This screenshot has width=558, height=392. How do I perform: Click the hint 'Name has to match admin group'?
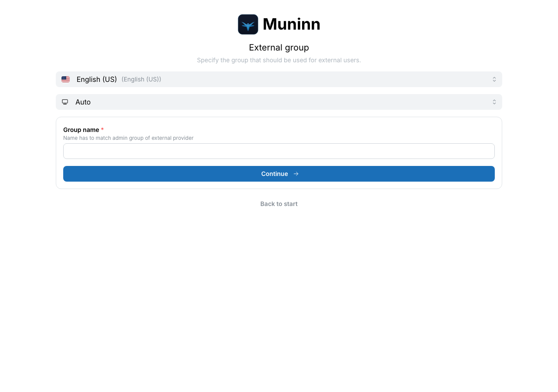[128, 138]
